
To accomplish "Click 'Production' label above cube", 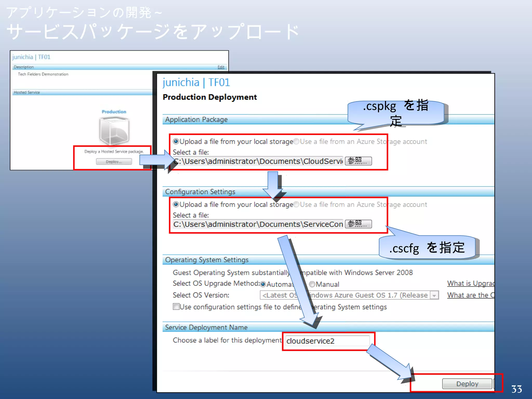I will (114, 112).
